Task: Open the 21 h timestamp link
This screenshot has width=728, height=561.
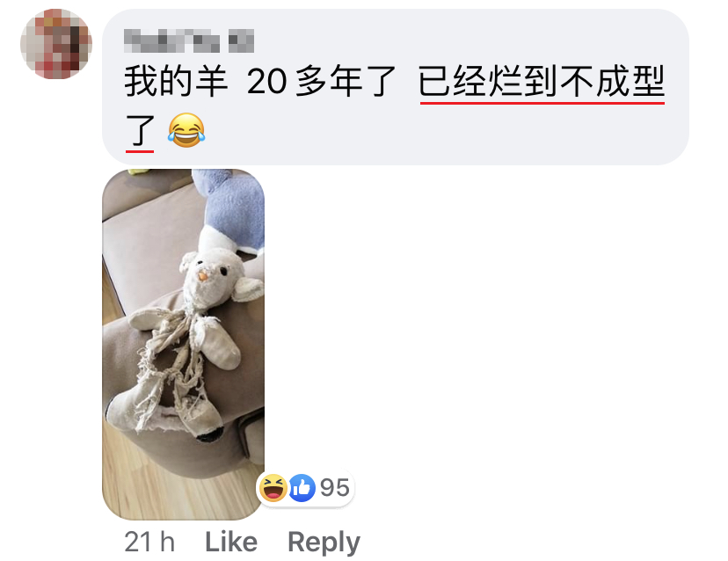Action: click(149, 542)
